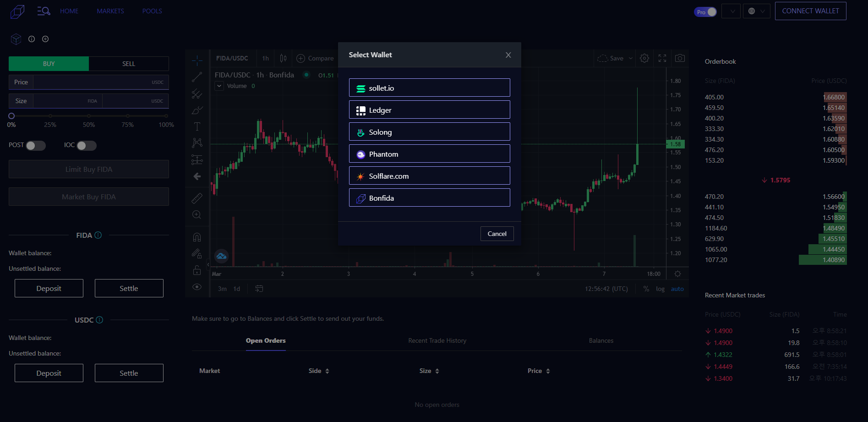Click the back arrow chart tool
The width and height of the screenshot is (868, 422).
click(x=197, y=176)
